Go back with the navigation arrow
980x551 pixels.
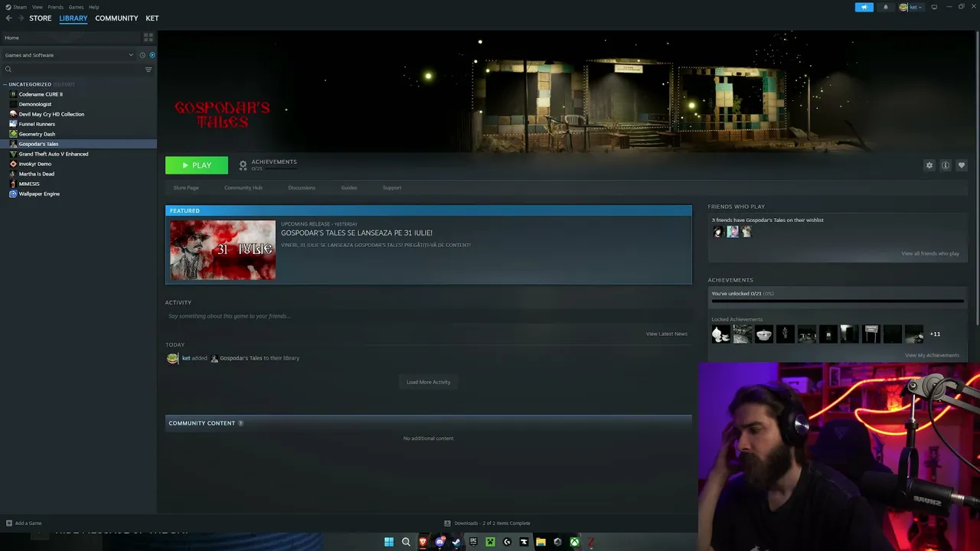(x=9, y=18)
